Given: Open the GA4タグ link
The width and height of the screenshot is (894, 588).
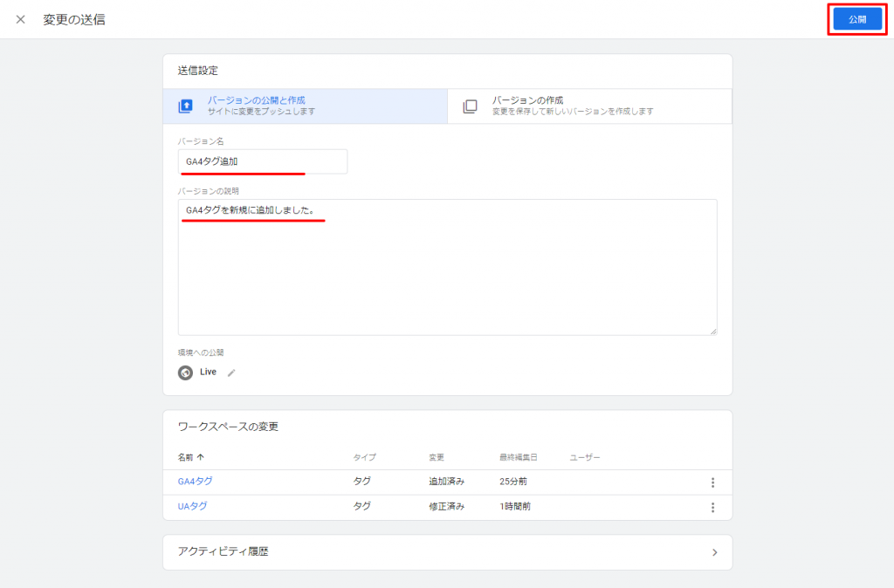Looking at the screenshot, I should pyautogui.click(x=195, y=482).
